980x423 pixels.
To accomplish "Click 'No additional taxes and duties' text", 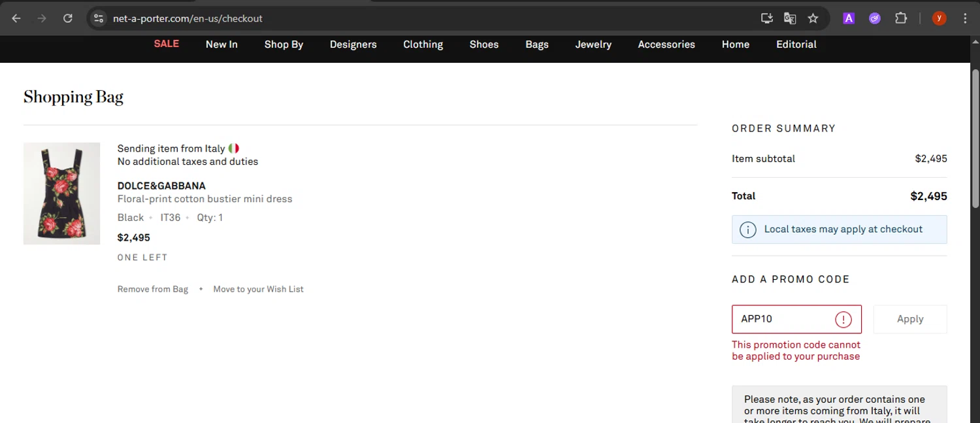I will point(188,161).
